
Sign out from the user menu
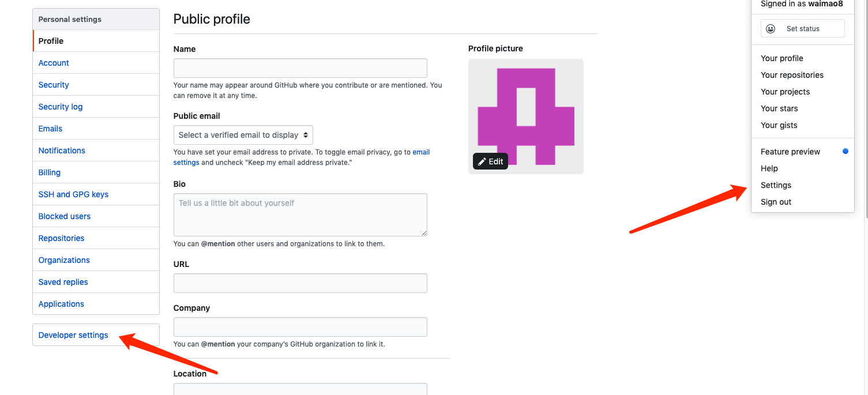(776, 202)
